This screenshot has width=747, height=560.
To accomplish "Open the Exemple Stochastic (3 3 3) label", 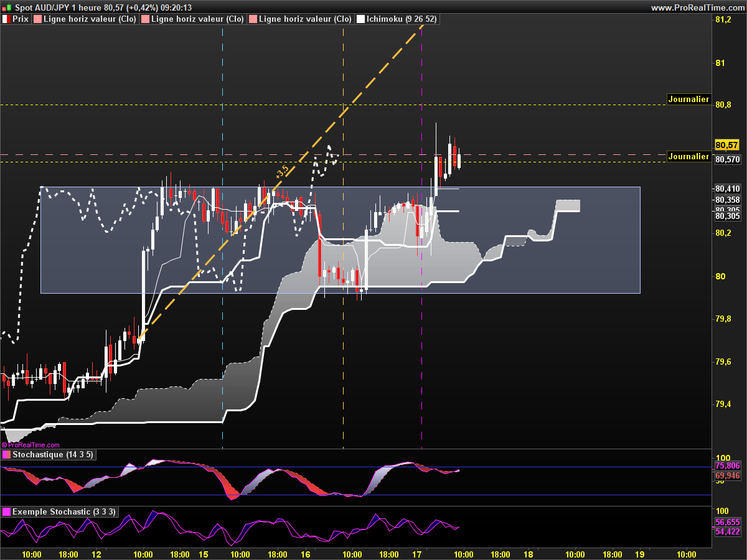I will pos(63,511).
